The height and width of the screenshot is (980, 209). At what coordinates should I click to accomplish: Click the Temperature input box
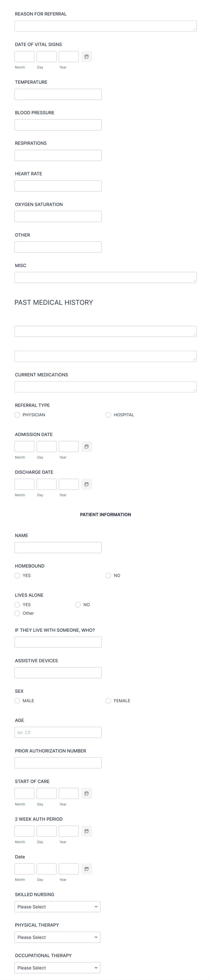pyautogui.click(x=58, y=94)
